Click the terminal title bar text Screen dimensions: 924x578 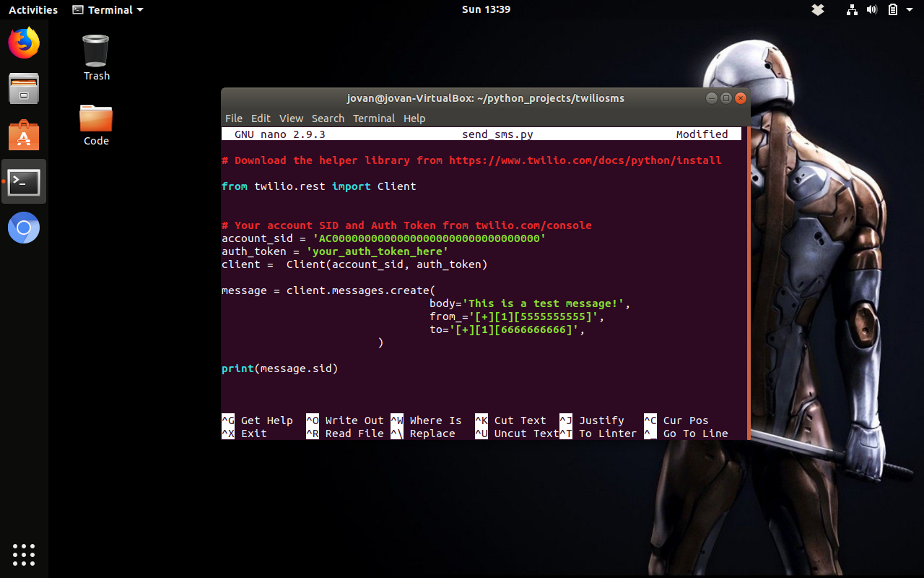pyautogui.click(x=485, y=98)
